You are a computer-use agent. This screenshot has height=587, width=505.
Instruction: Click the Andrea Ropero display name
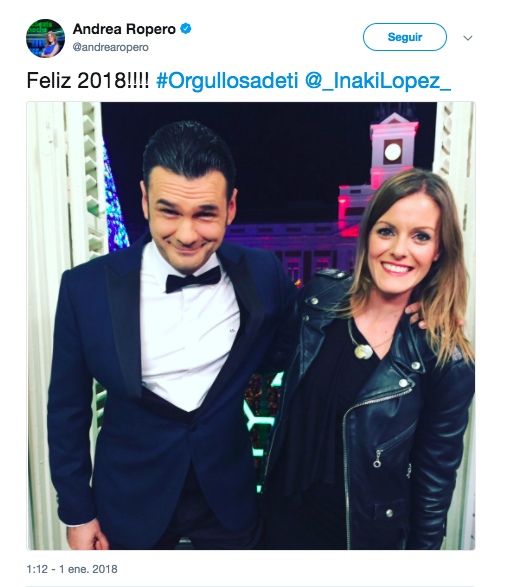(x=124, y=29)
